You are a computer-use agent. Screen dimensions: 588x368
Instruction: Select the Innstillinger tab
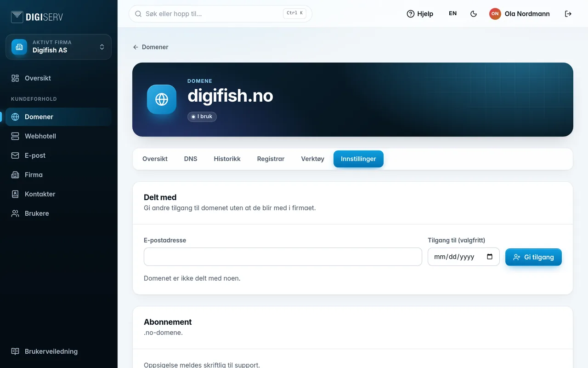click(x=358, y=159)
